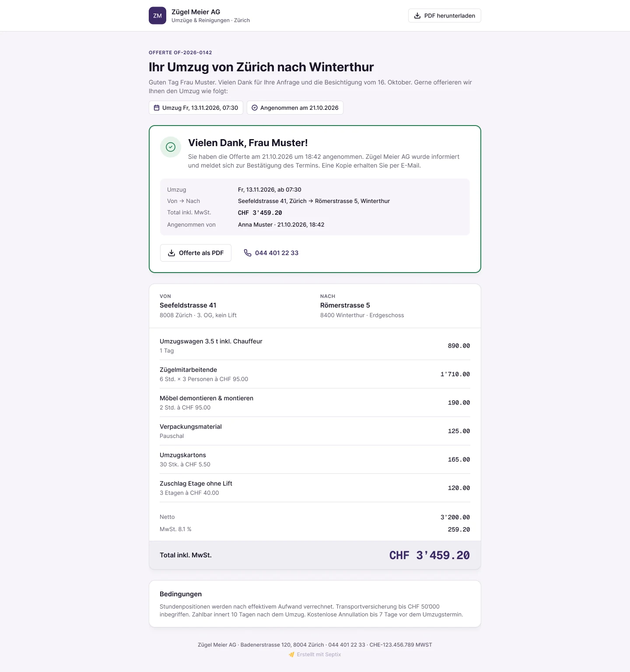
Task: Click the phone handset icon
Action: [248, 253]
